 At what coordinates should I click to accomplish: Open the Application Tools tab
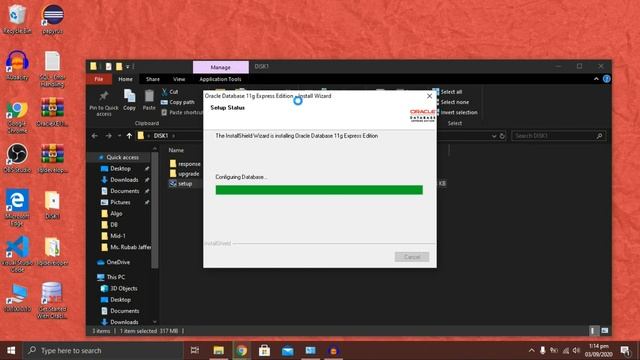click(x=220, y=79)
